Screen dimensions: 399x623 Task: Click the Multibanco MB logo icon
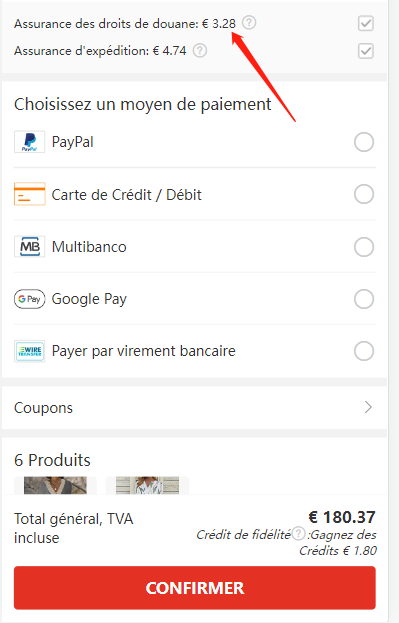click(29, 247)
